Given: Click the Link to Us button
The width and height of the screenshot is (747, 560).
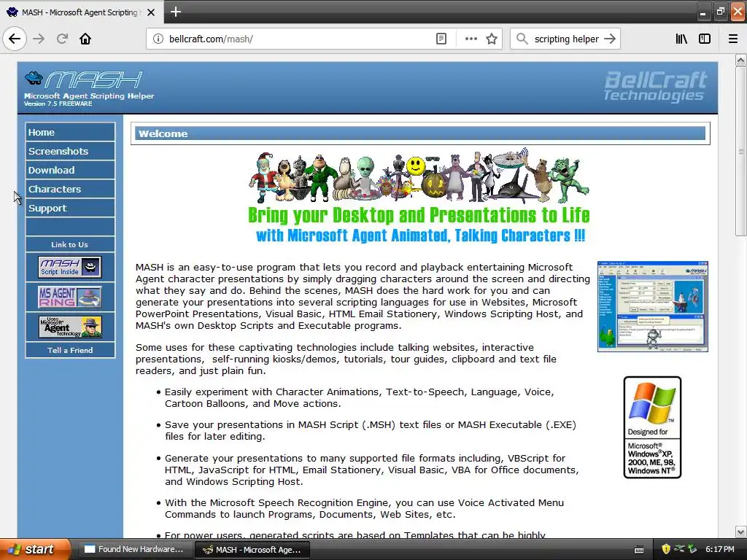Looking at the screenshot, I should [70, 244].
